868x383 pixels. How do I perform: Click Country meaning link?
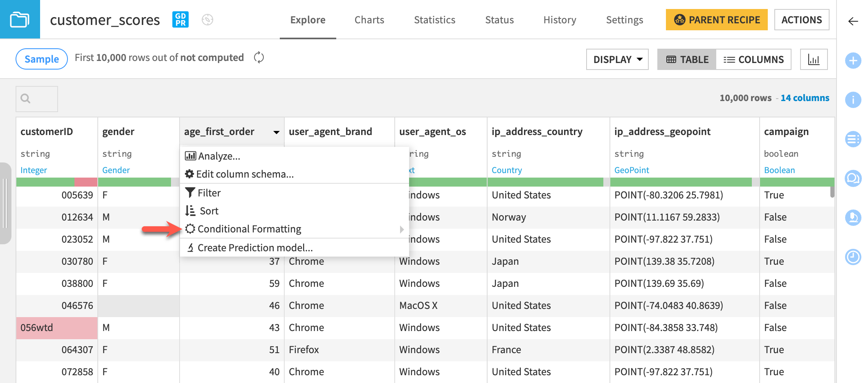pyautogui.click(x=507, y=170)
